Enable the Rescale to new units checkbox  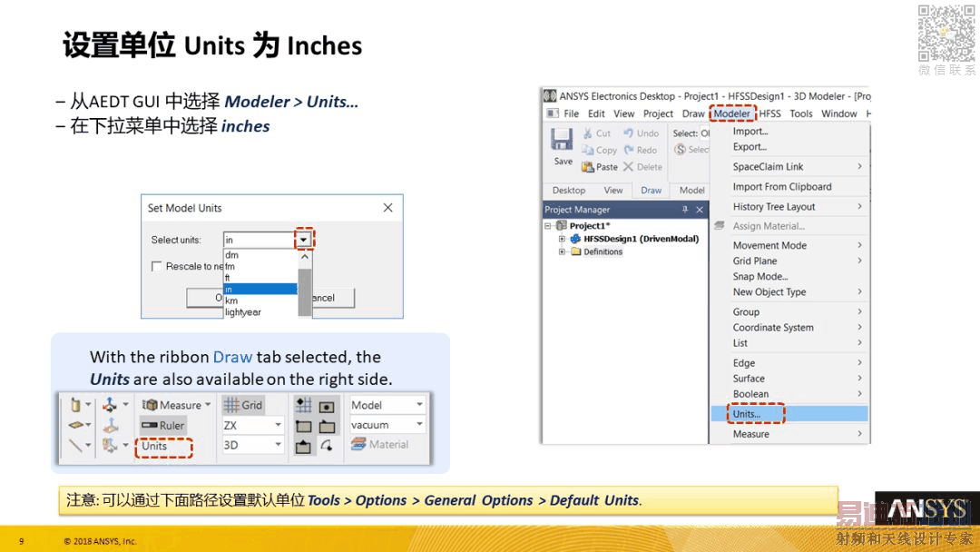[156, 266]
